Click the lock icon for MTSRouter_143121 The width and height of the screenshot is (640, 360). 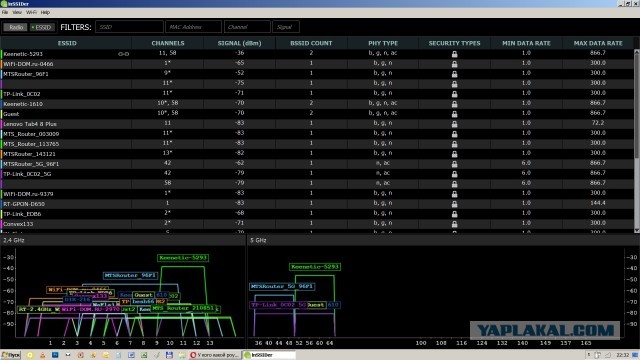pyautogui.click(x=454, y=154)
